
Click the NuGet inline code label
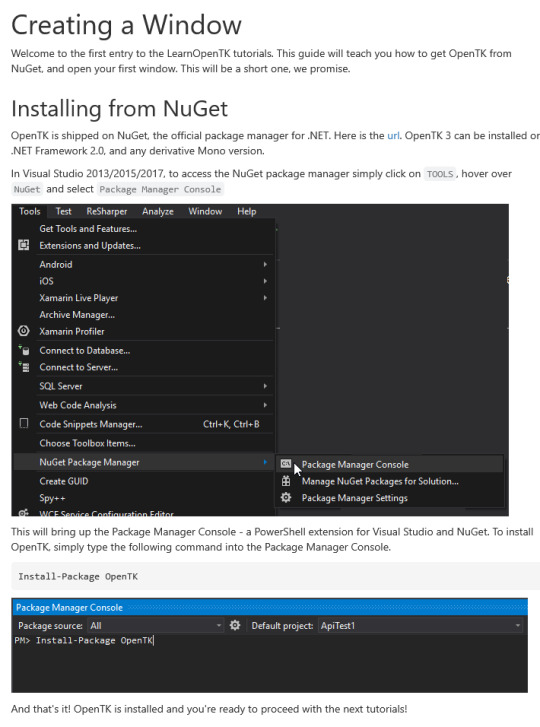27,189
